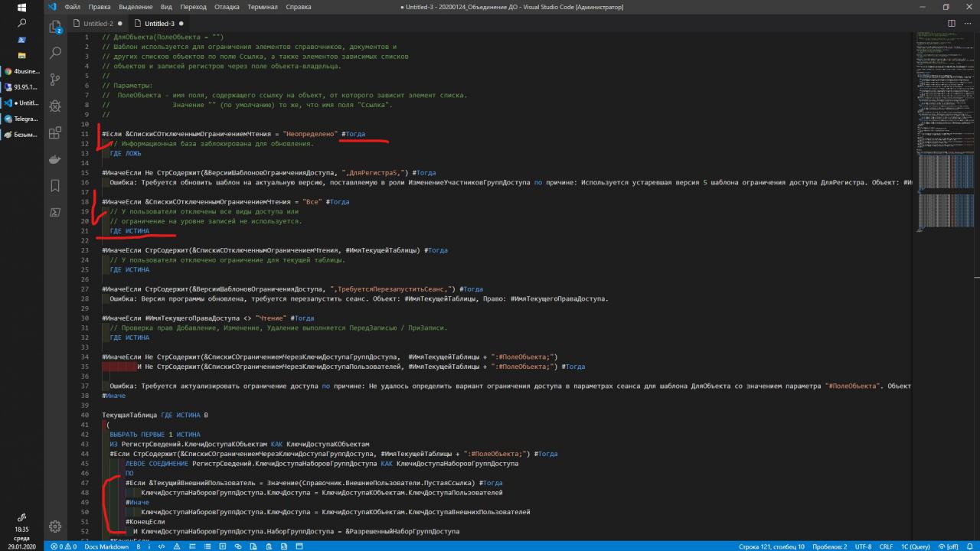The width and height of the screenshot is (980, 551).
Task: Open the Run and Debug view
Action: tap(55, 106)
